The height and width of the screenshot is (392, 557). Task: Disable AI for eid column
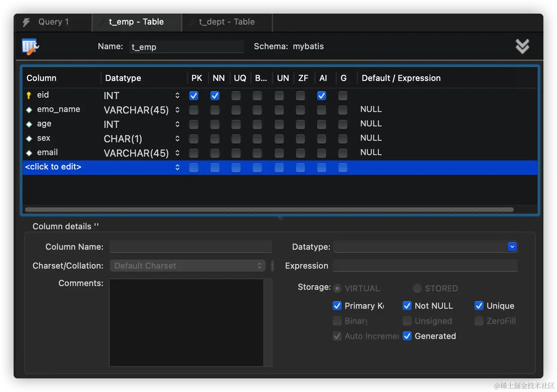point(322,96)
